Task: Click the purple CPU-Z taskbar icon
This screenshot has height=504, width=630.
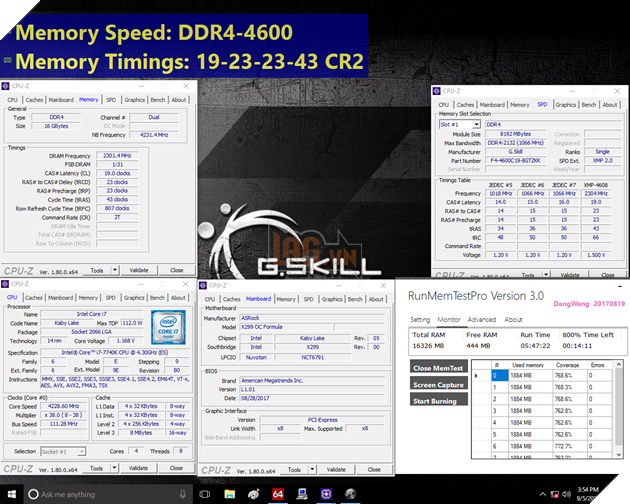Action: pyautogui.click(x=326, y=494)
